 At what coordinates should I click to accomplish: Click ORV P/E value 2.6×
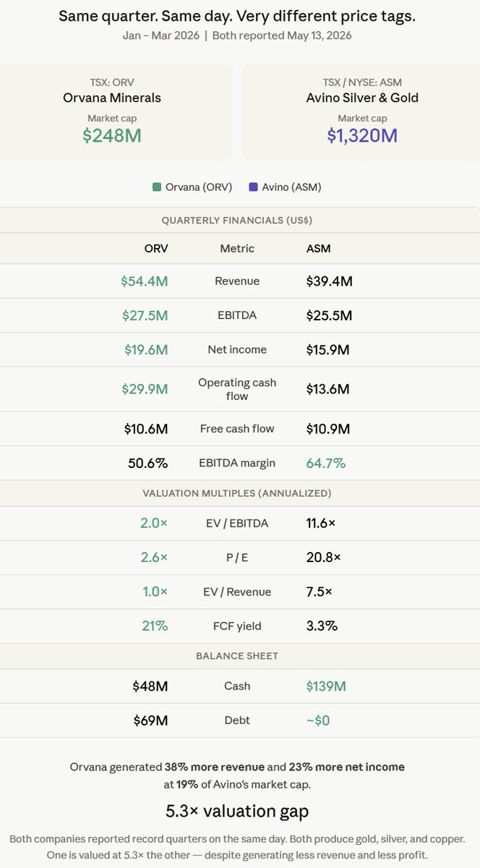154,558
